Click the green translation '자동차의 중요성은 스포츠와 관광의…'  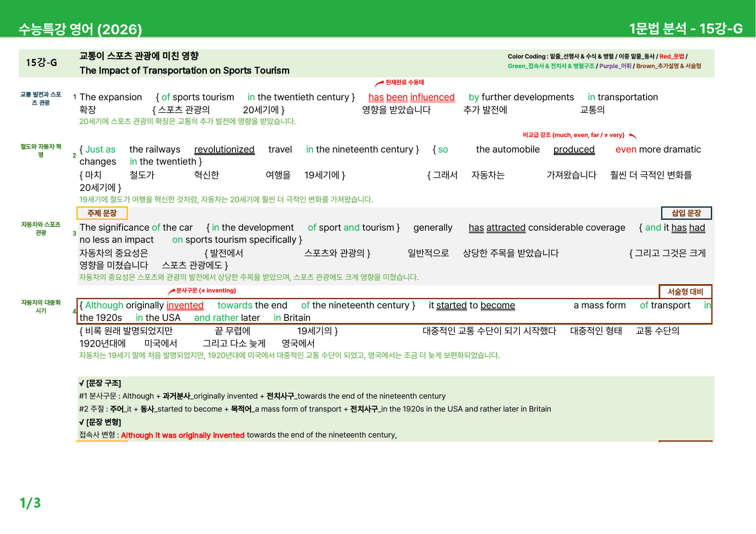pyautogui.click(x=249, y=277)
